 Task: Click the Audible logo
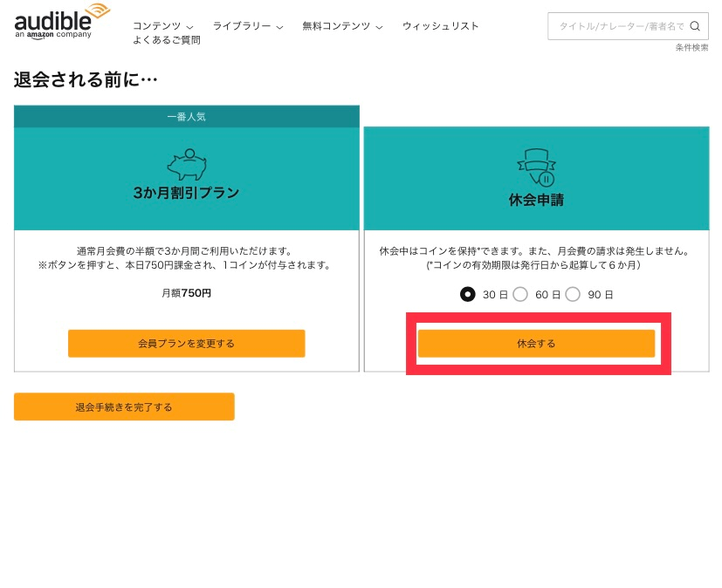tap(62, 22)
